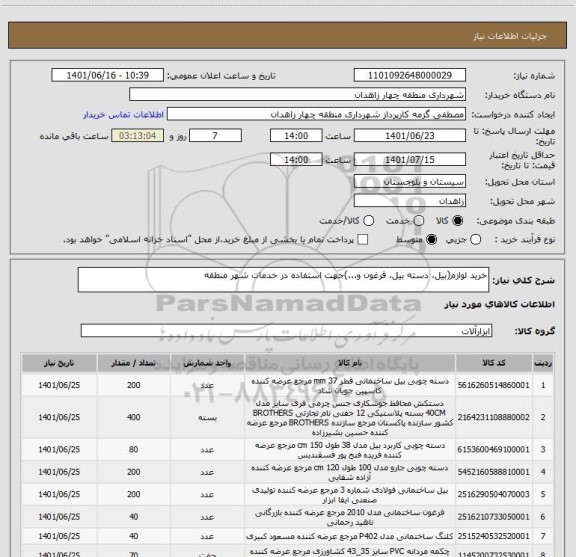The image size is (576, 557).
Task: Click quantity 80 in row 3
Action: [134, 449]
